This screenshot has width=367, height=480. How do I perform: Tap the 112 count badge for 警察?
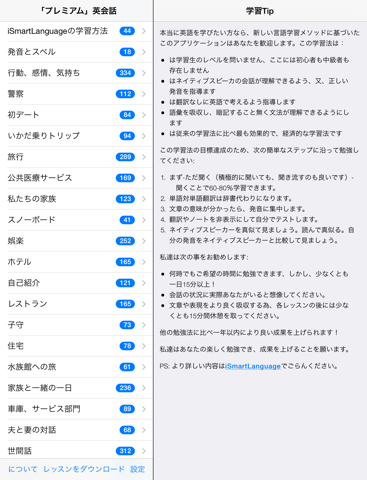tap(125, 94)
